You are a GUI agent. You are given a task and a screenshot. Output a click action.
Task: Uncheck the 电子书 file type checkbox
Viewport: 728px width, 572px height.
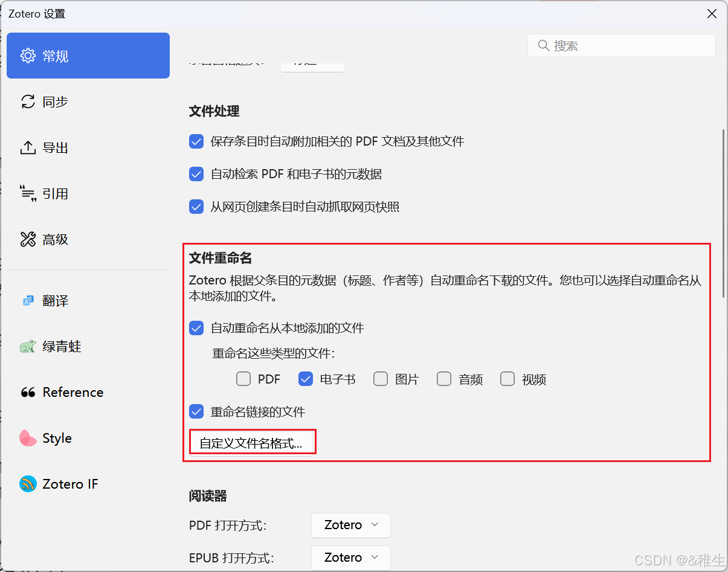click(306, 379)
